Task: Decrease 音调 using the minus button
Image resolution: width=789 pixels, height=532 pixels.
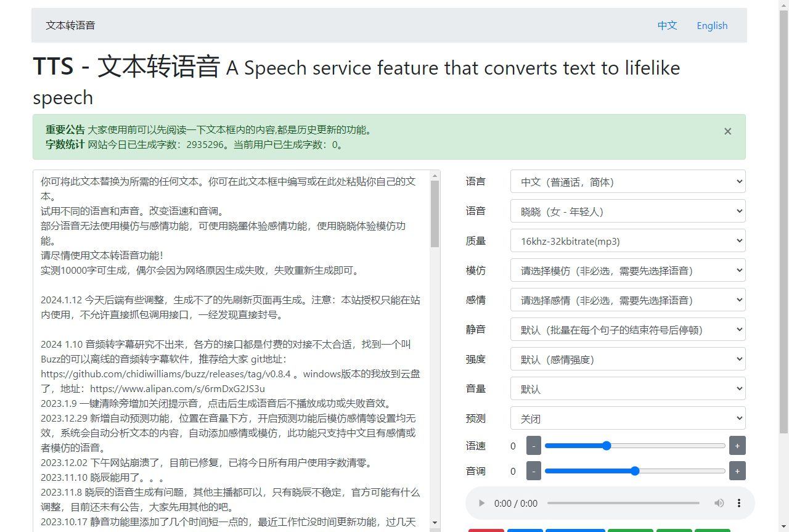Action: (x=533, y=470)
